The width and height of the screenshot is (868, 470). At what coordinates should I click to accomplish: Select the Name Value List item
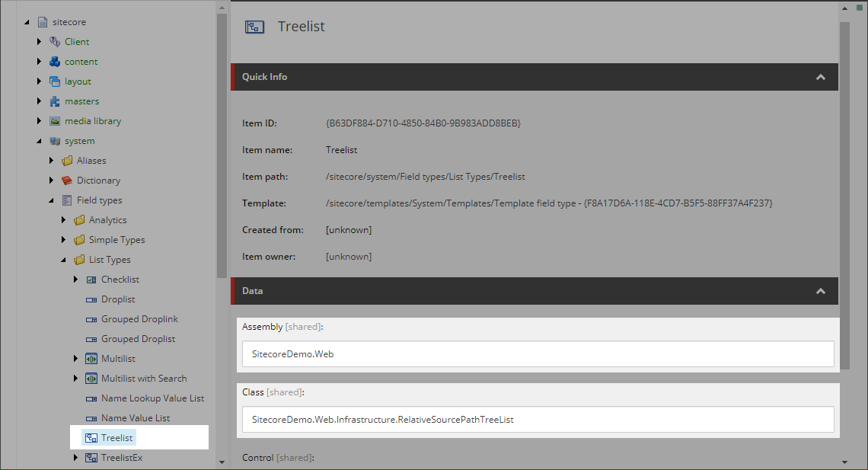[x=136, y=418]
